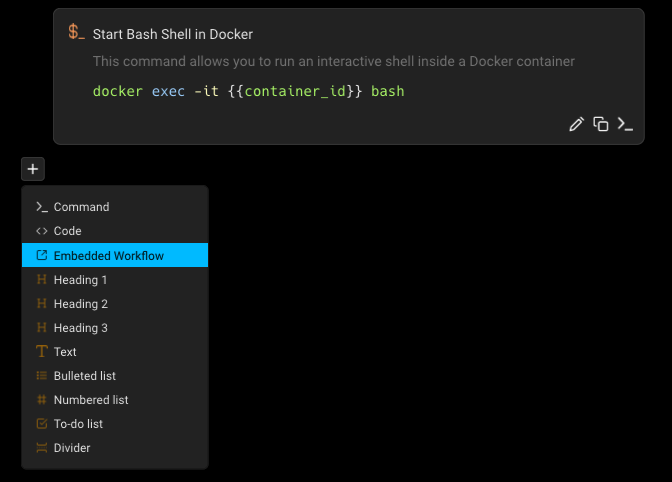Click the Start Bash Shell in Docker title
The image size is (672, 482).
tap(173, 34)
